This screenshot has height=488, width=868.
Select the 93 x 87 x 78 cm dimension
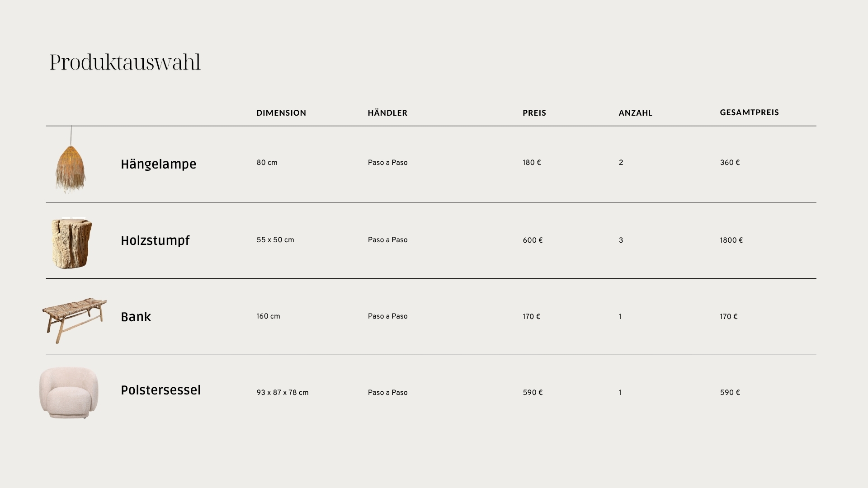click(282, 393)
